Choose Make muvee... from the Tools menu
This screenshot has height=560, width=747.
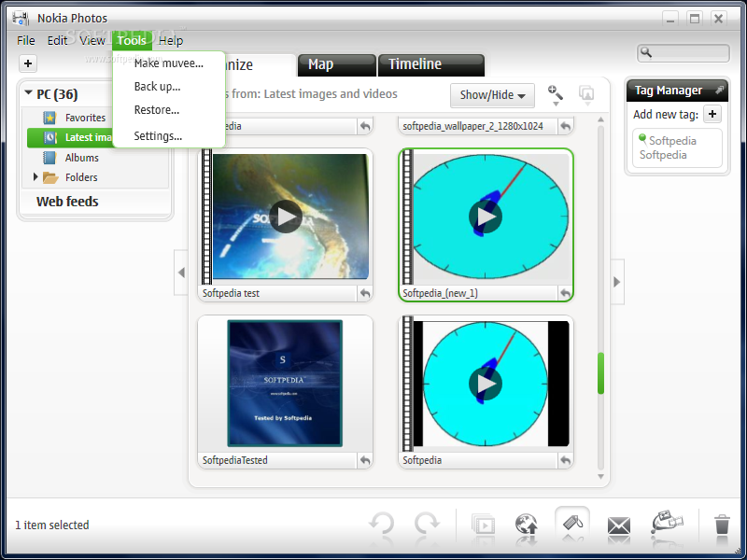[x=169, y=63]
